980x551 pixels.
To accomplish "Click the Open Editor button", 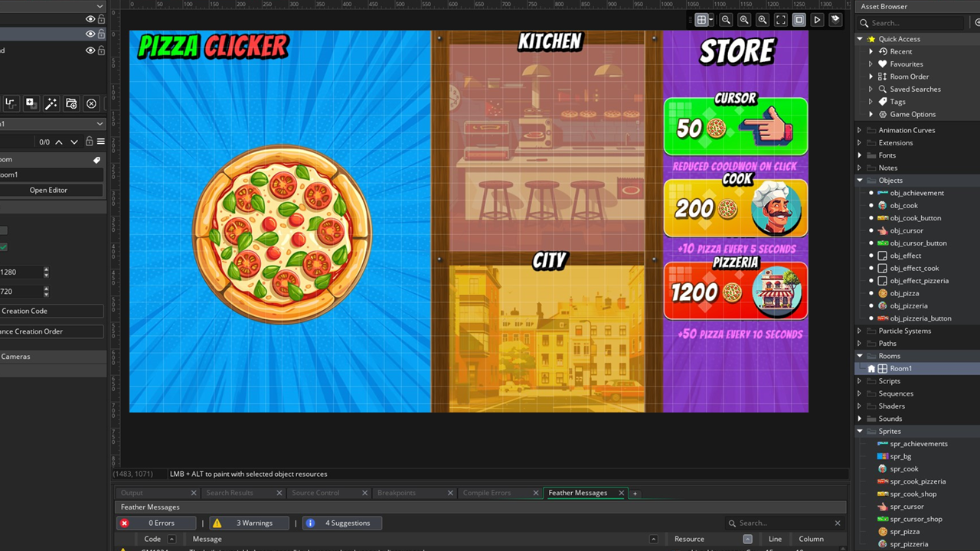I will (48, 190).
